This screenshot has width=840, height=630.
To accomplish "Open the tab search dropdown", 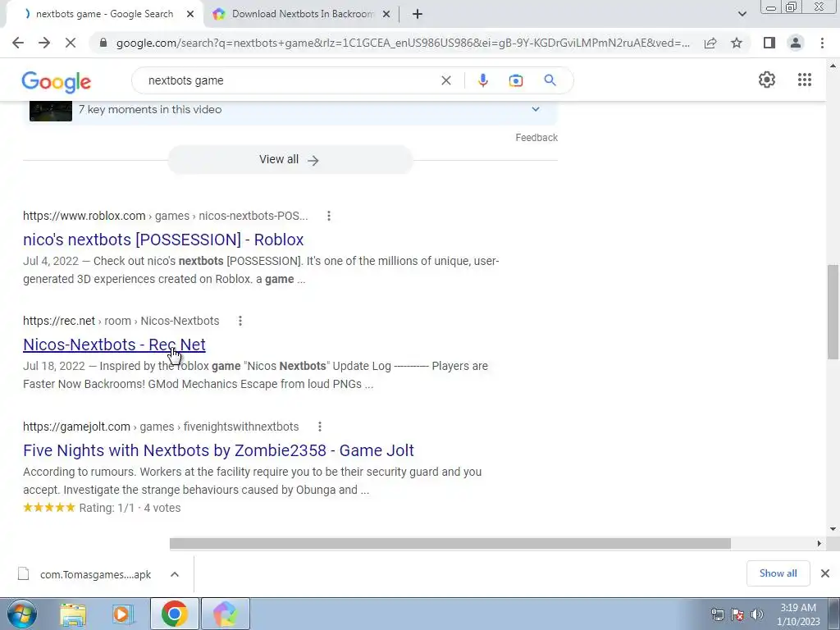I will (742, 14).
